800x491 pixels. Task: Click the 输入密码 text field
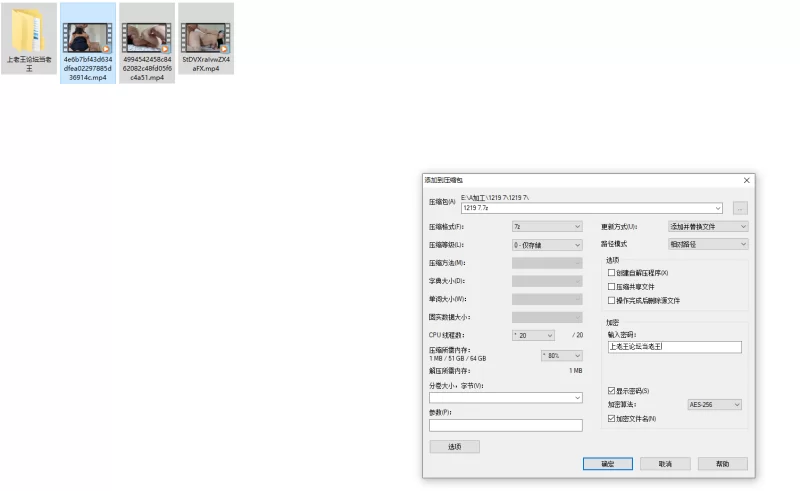click(x=674, y=347)
